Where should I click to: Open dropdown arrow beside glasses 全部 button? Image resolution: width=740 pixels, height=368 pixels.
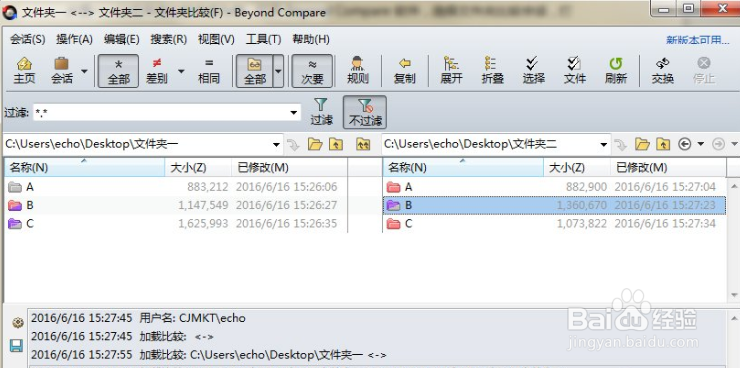point(278,71)
